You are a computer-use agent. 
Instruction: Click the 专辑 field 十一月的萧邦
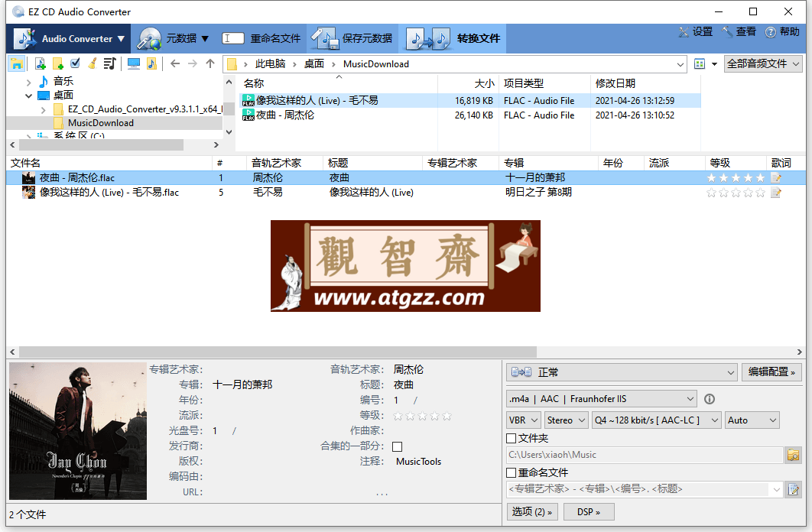242,385
